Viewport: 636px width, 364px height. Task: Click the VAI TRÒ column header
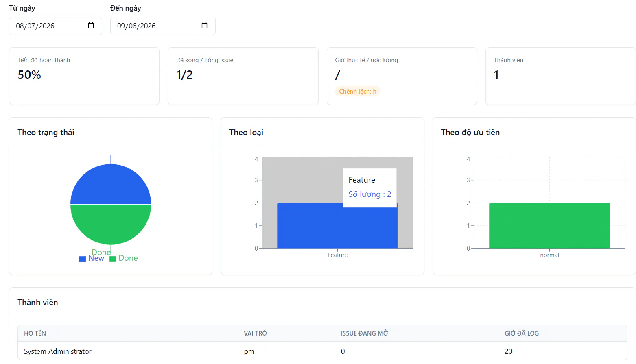(255, 333)
